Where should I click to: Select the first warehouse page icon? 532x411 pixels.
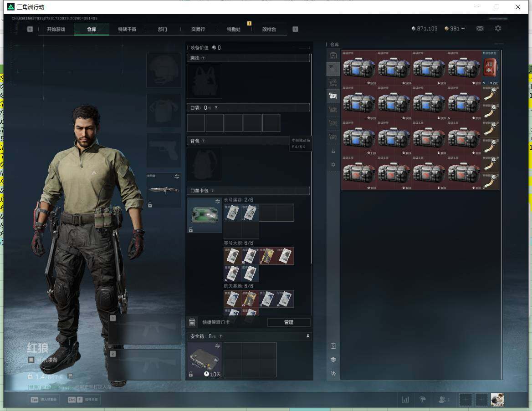tap(333, 56)
